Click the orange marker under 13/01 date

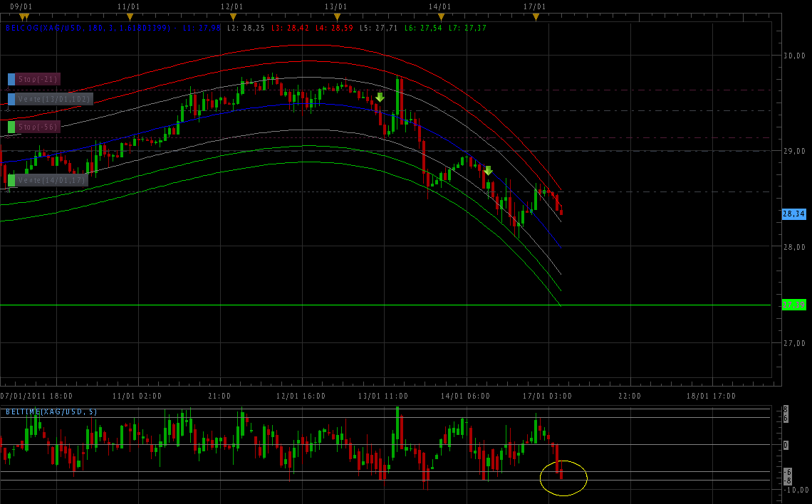coord(337,16)
